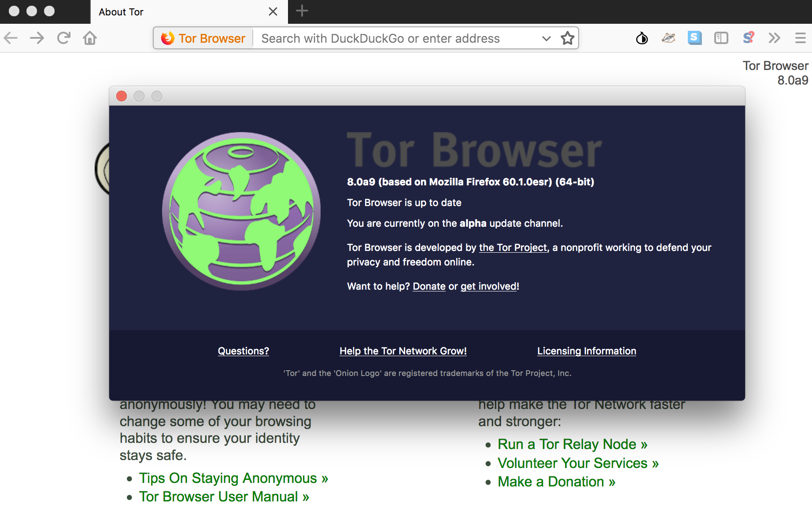Open the home page
812x523 pixels.
pos(90,38)
